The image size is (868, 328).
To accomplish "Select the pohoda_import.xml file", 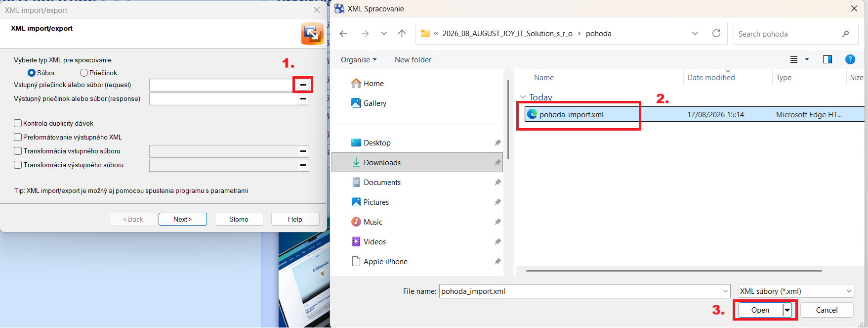I will (571, 114).
